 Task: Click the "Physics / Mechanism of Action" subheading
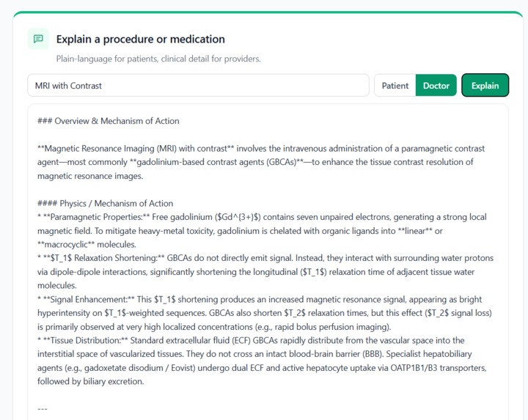click(106, 203)
